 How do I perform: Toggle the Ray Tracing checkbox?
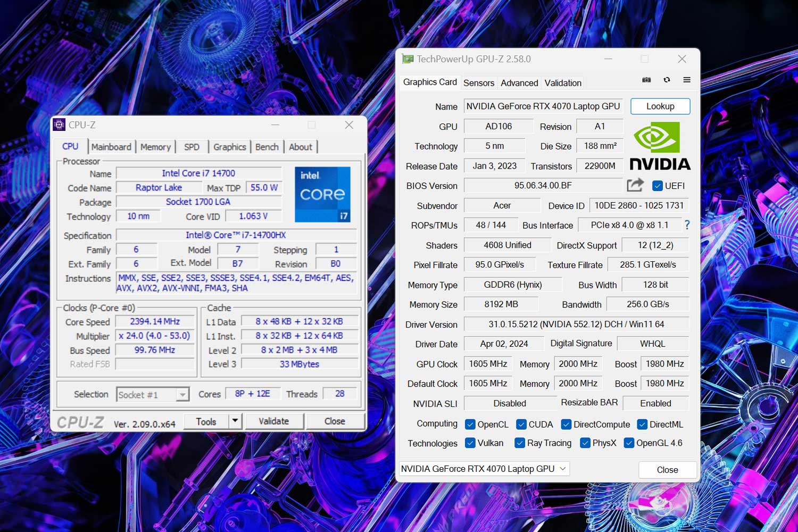pyautogui.click(x=520, y=443)
